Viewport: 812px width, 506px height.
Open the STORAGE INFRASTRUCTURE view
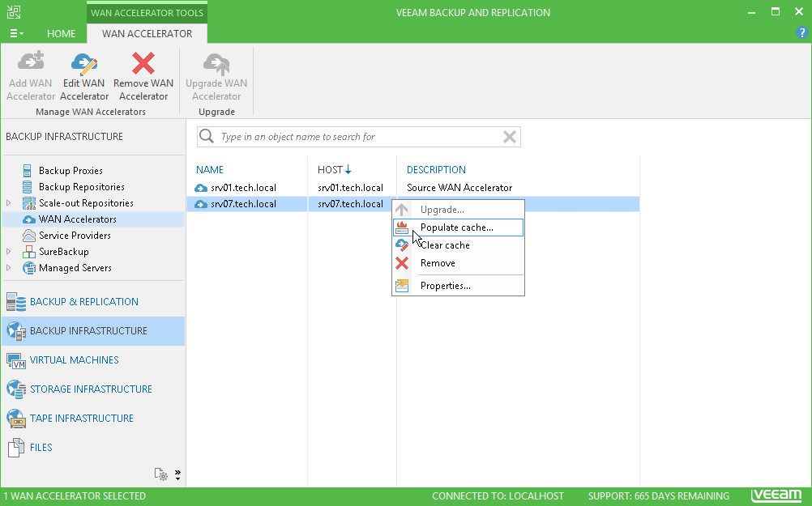[93, 389]
